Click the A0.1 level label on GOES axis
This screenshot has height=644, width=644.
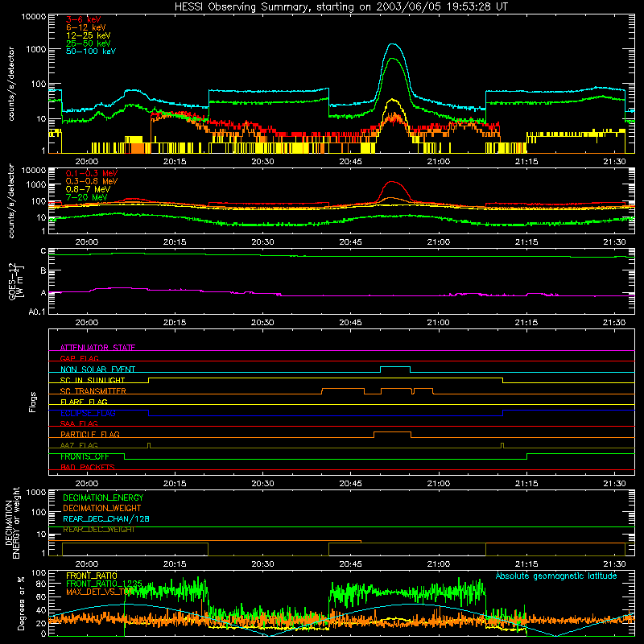click(37, 312)
